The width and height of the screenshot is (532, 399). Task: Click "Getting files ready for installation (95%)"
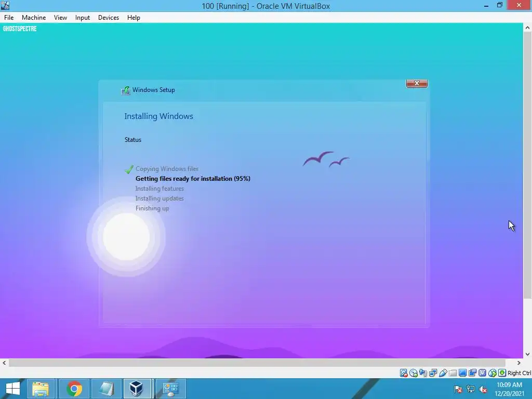pyautogui.click(x=193, y=179)
